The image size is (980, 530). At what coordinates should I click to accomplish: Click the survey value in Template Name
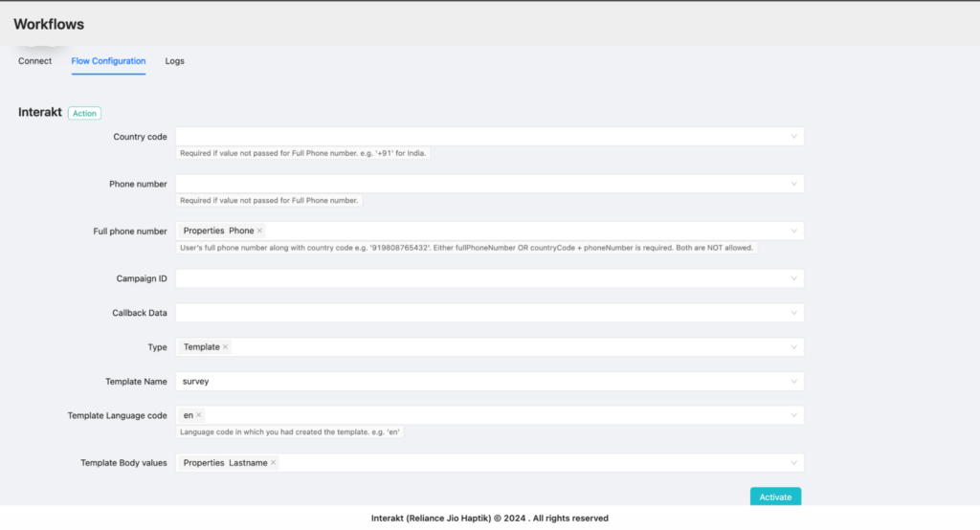click(x=195, y=382)
